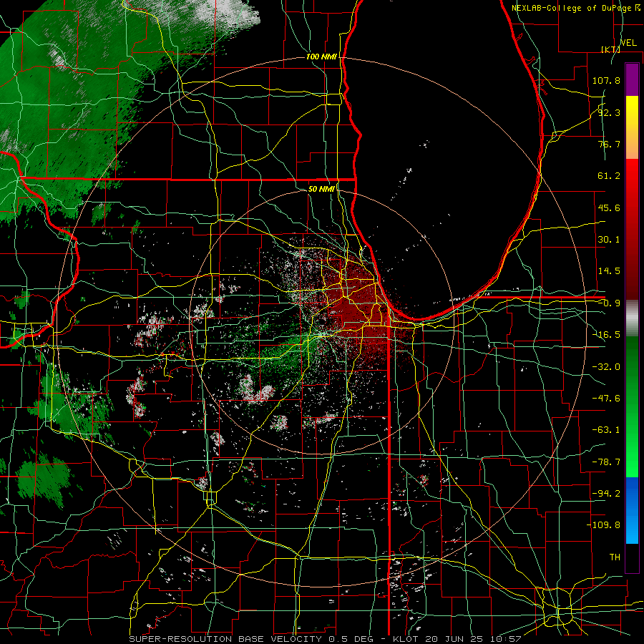Click the [KT] units label
This screenshot has width=644, height=644.
click(610, 49)
